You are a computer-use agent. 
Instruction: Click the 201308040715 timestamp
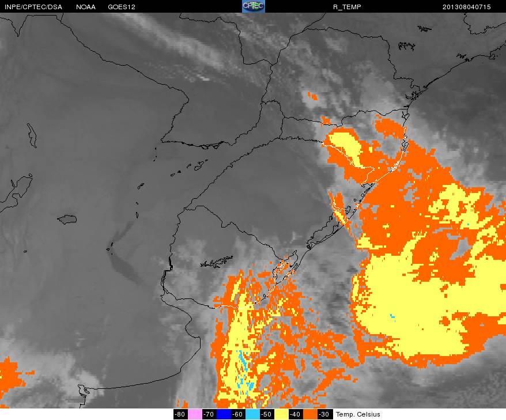coord(466,7)
